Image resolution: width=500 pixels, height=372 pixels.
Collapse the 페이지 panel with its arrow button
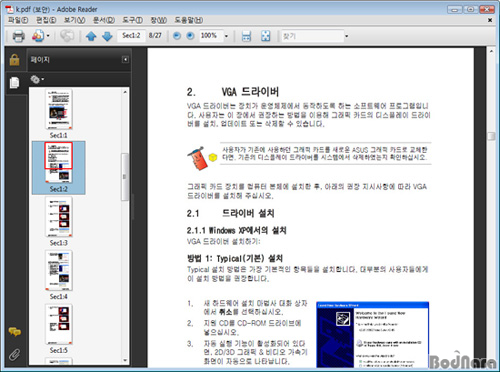[x=125, y=59]
